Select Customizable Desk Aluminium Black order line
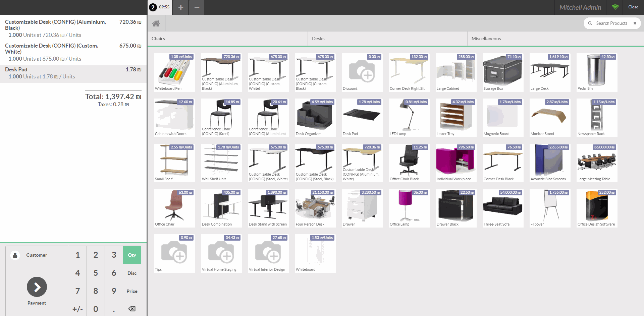Image resolution: width=644 pixels, height=316 pixels. [73, 28]
